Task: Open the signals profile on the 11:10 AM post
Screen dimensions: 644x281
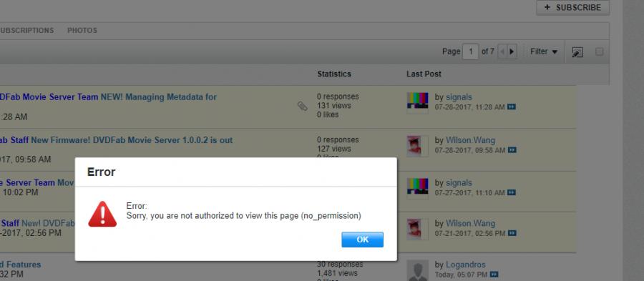Action: (459, 183)
